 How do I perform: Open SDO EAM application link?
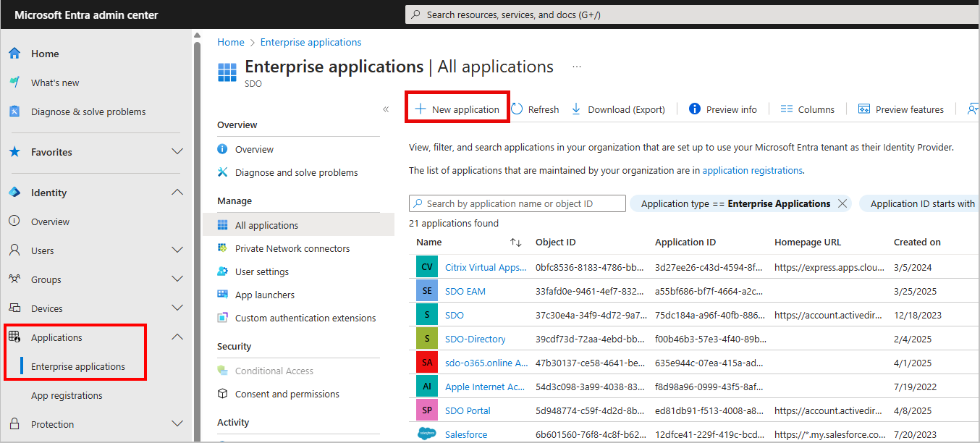(465, 291)
